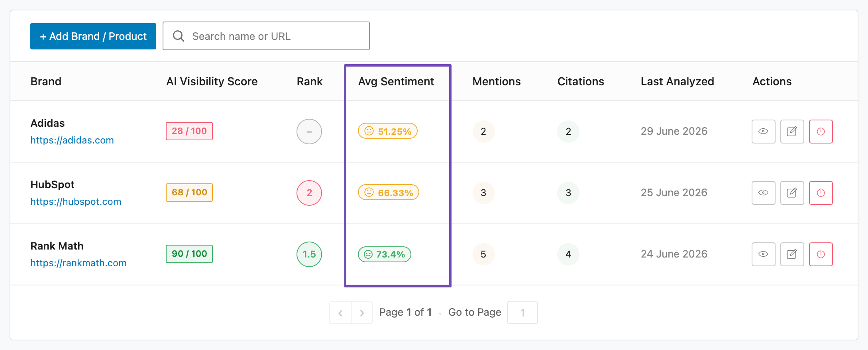Click the 25 June 2026 date

(674, 193)
